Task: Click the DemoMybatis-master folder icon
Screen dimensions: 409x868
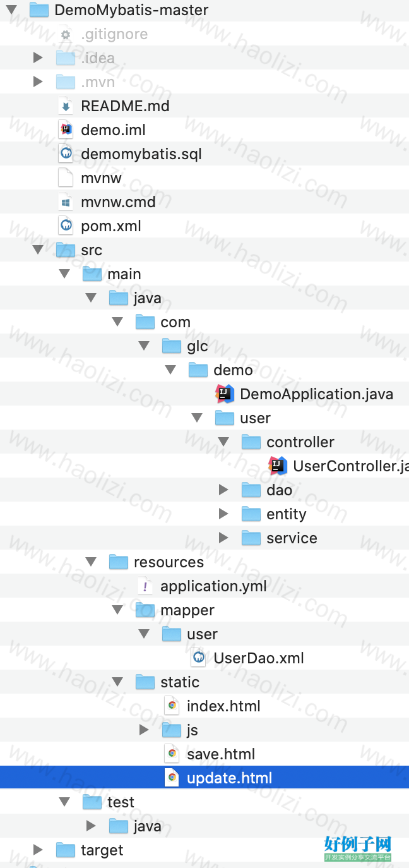Action: pyautogui.click(x=39, y=10)
